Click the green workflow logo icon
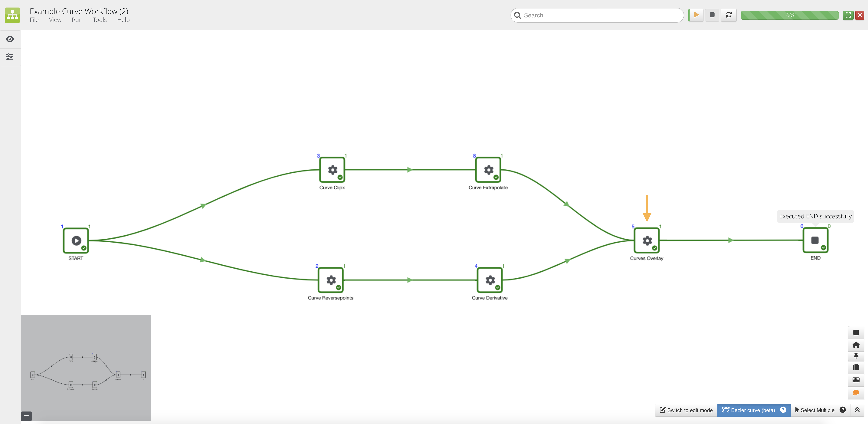The height and width of the screenshot is (424, 868). coord(12,15)
